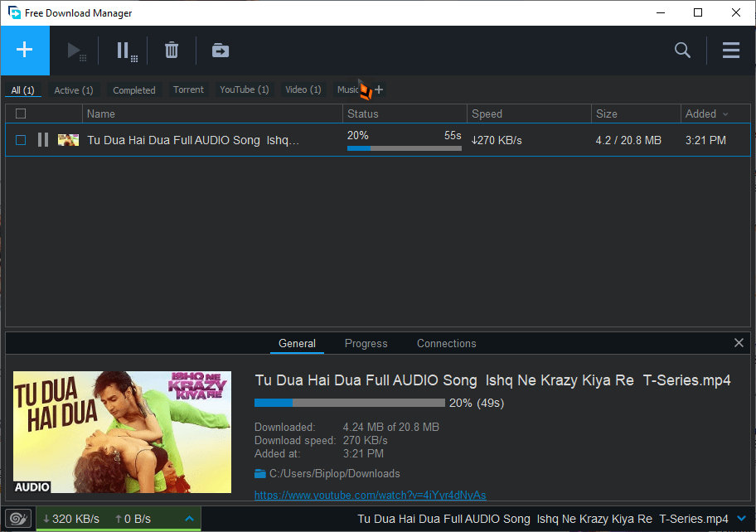Move the download using the folder-arrow icon
Screen dimensions: 756x532
point(220,50)
